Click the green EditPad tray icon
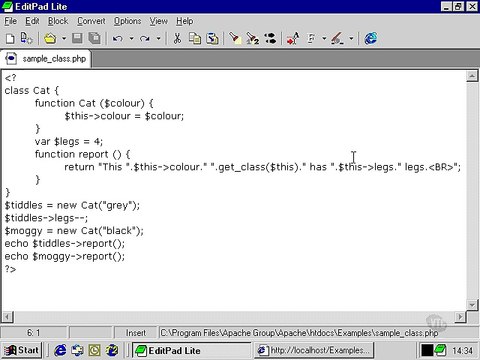The width and height of the screenshot is (480, 360). [x=441, y=350]
